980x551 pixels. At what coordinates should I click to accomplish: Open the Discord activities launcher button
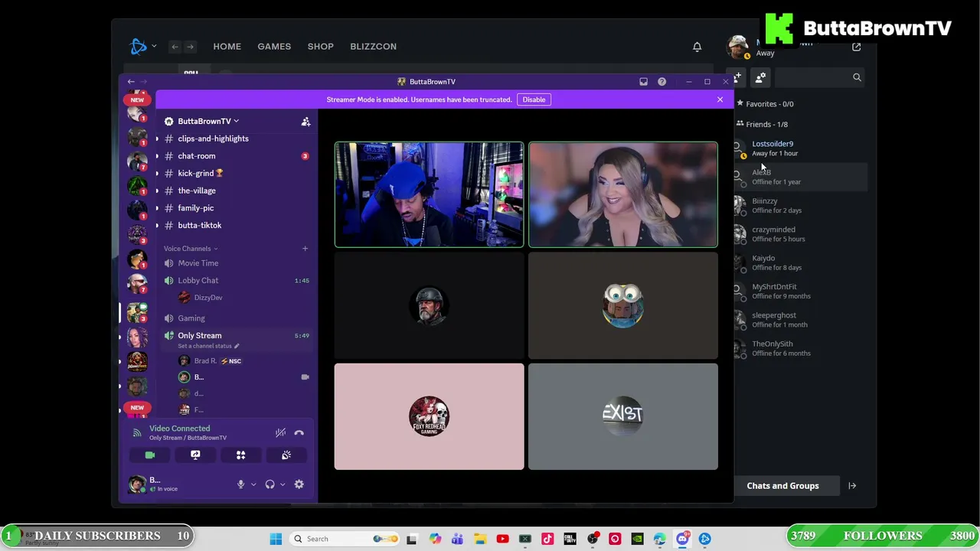(240, 455)
